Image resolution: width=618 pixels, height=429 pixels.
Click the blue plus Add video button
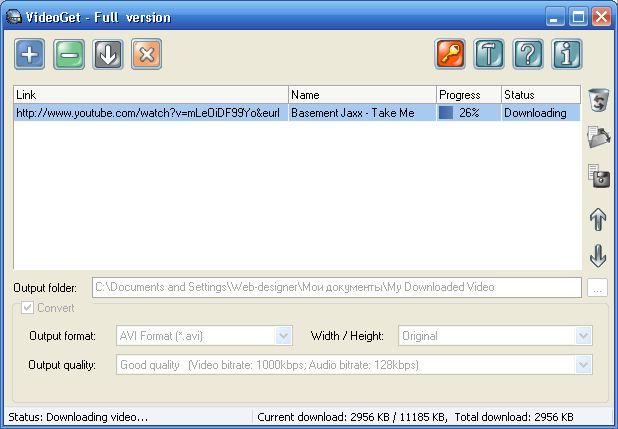tap(30, 54)
